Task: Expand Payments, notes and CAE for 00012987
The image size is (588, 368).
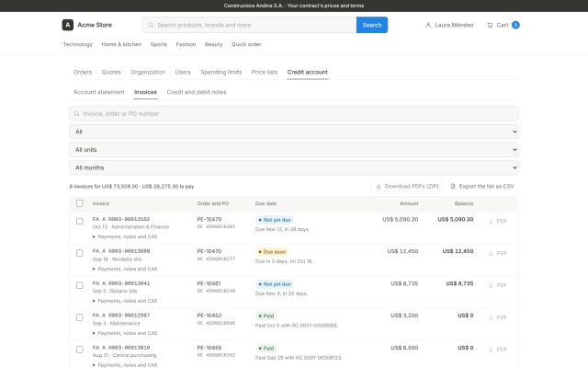Action: pyautogui.click(x=125, y=333)
